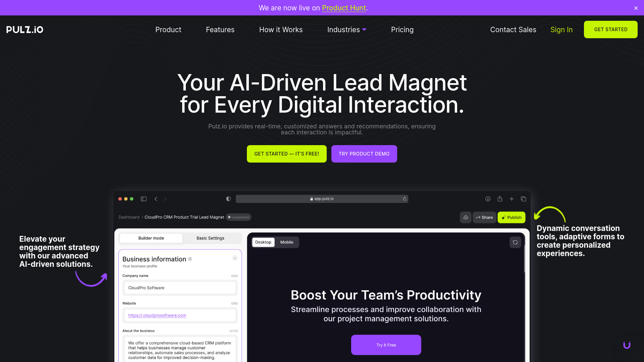Viewport: 644px width, 362px height.
Task: Toggle the Unpublished status indicator
Action: click(x=239, y=217)
